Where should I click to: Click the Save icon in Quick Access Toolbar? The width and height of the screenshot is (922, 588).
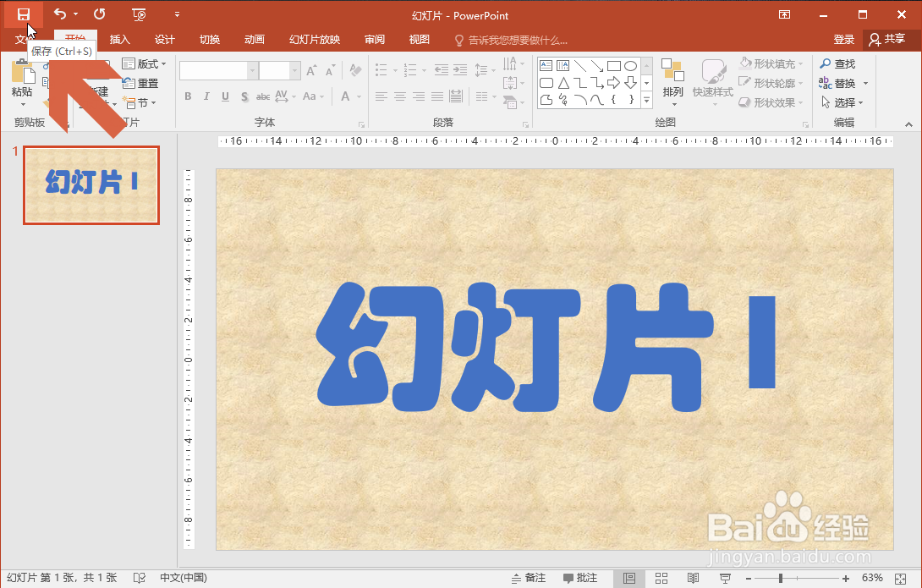[23, 14]
